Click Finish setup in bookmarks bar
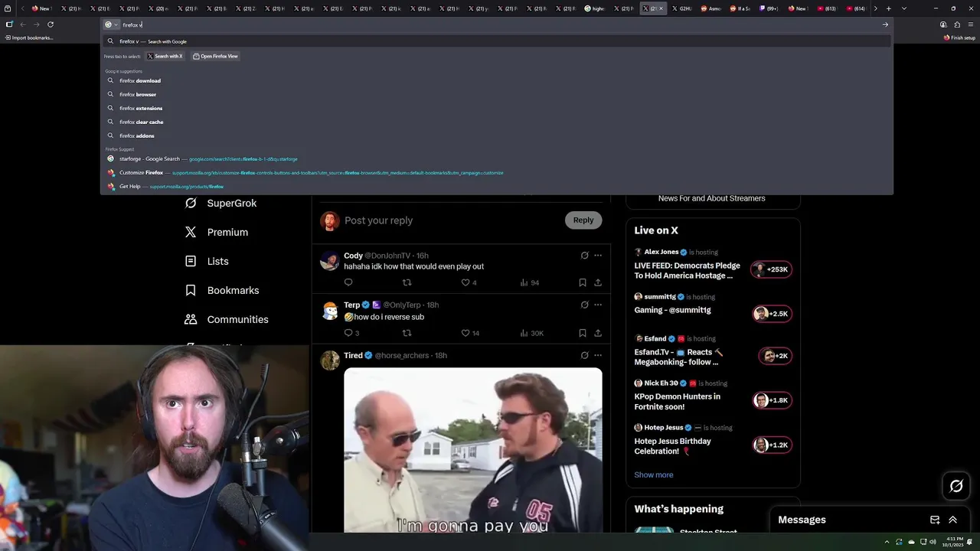Viewport: 980px width, 551px height. 959,37
